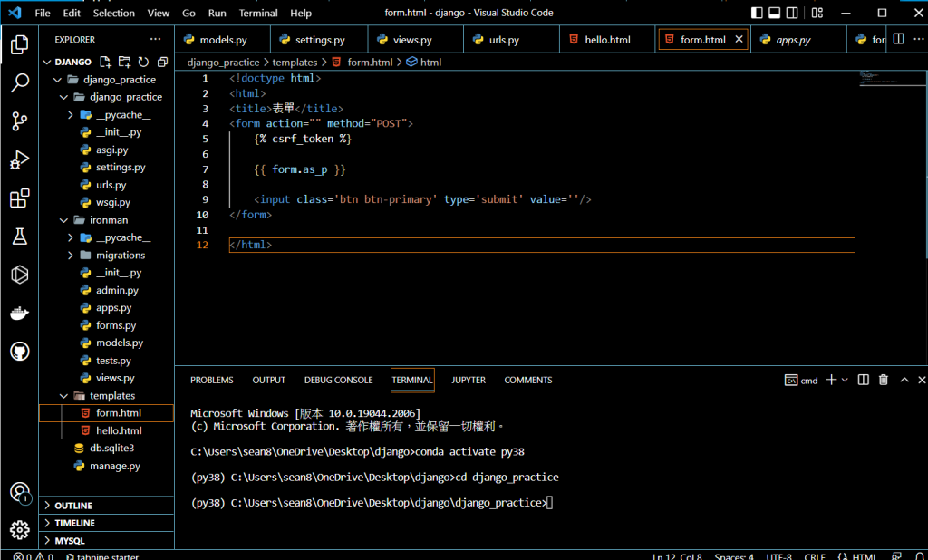Viewport: 928px width, 560px height.
Task: Open the Testing flask view
Action: [x=20, y=237]
